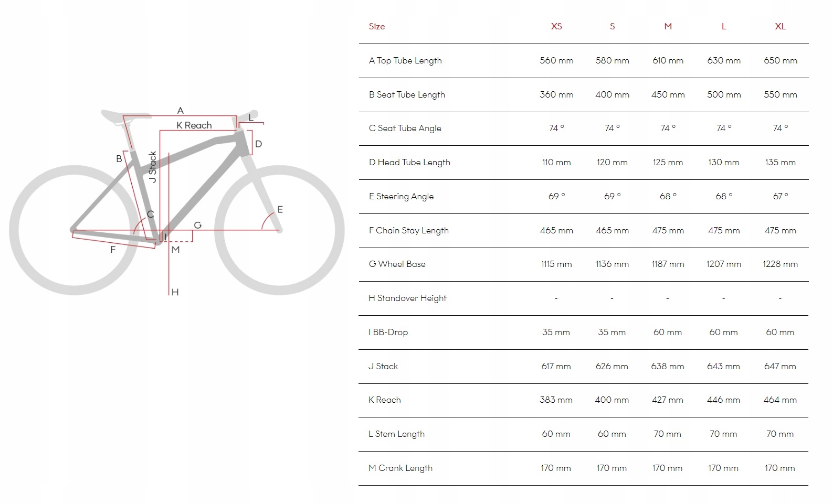The width and height of the screenshot is (833, 504).
Task: Click the 1187 mm wheel base value
Action: point(668,264)
